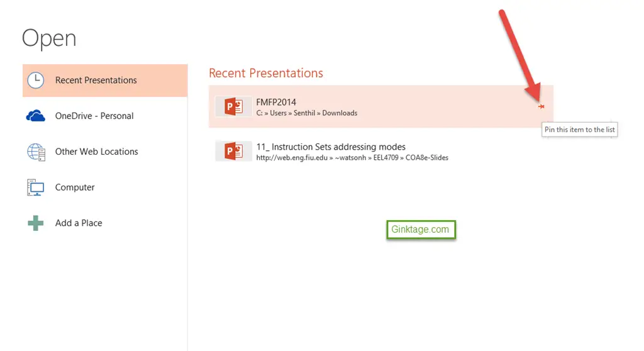Select Recent Presentations in the sidebar

click(105, 81)
